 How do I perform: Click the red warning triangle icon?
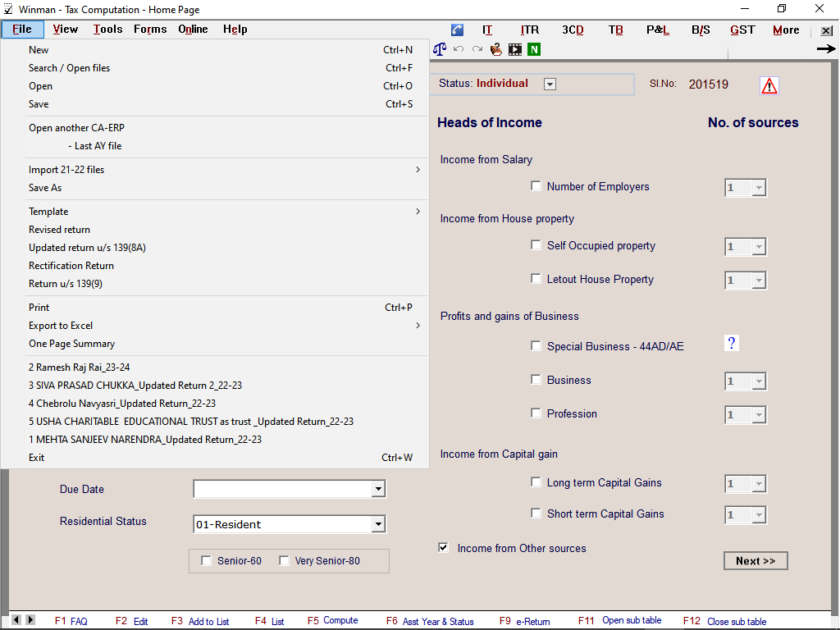(x=769, y=85)
